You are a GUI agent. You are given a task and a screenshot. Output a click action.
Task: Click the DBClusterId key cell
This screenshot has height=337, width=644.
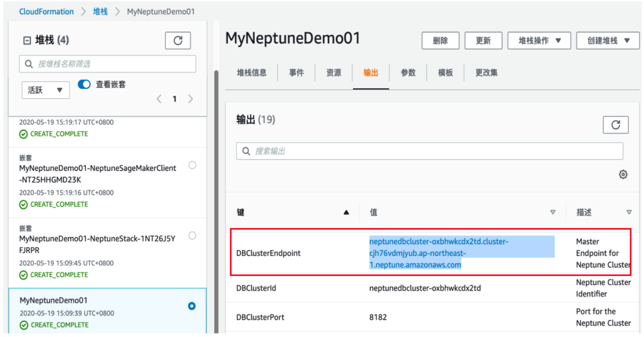coord(256,288)
